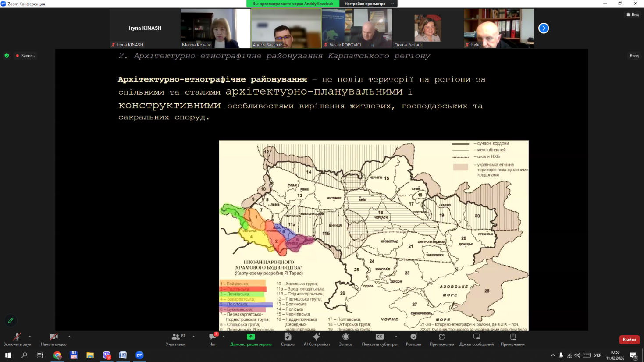Show next participants with blue arrow
Screen dimensions: 644x362
(x=544, y=28)
